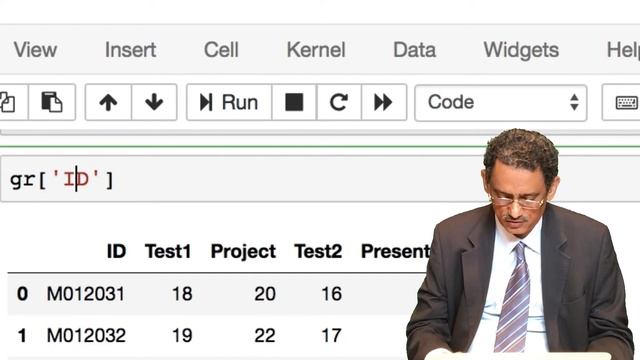This screenshot has height=360, width=640.
Task: Open the Kernel menu
Action: tap(316, 50)
